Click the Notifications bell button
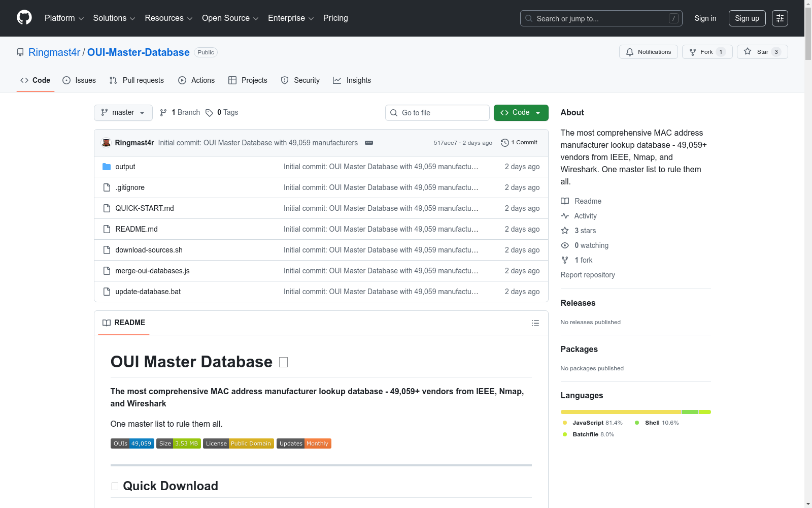Image resolution: width=812 pixels, height=508 pixels. point(648,52)
